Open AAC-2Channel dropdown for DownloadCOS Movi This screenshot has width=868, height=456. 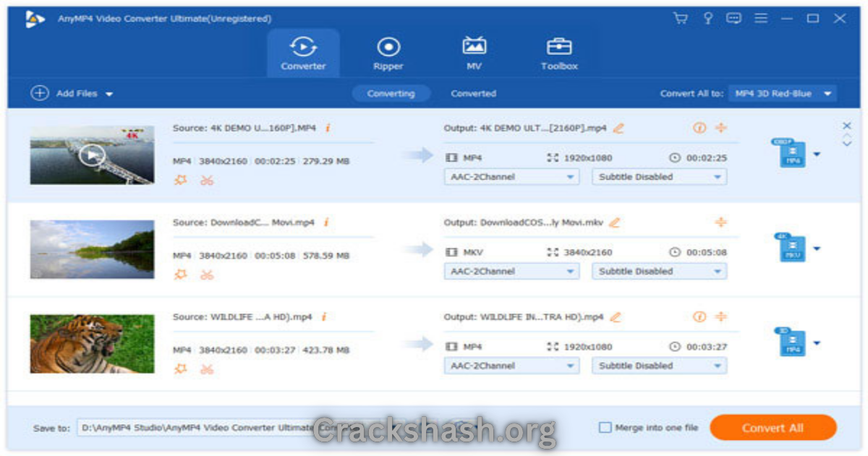coord(511,271)
